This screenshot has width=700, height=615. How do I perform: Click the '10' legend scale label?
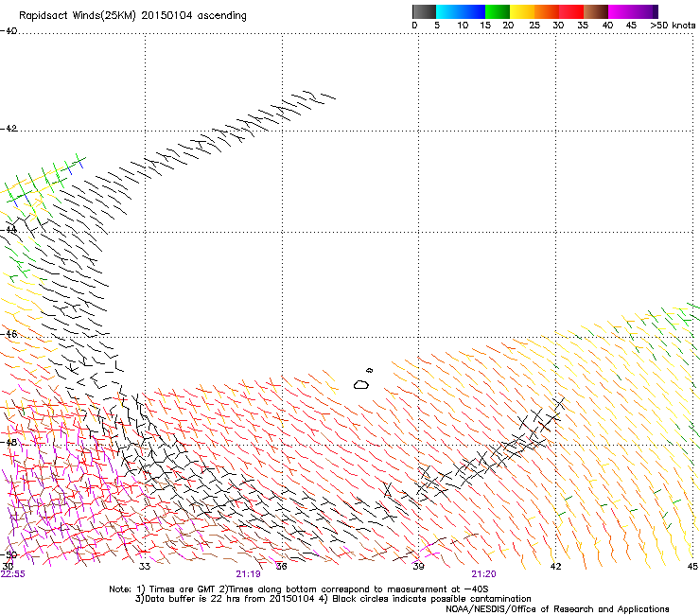click(463, 26)
